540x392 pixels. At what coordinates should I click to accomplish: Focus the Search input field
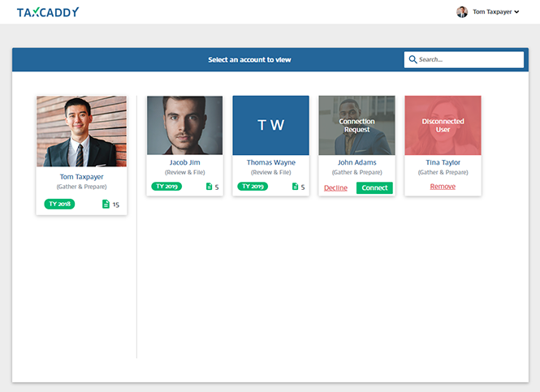pos(464,59)
